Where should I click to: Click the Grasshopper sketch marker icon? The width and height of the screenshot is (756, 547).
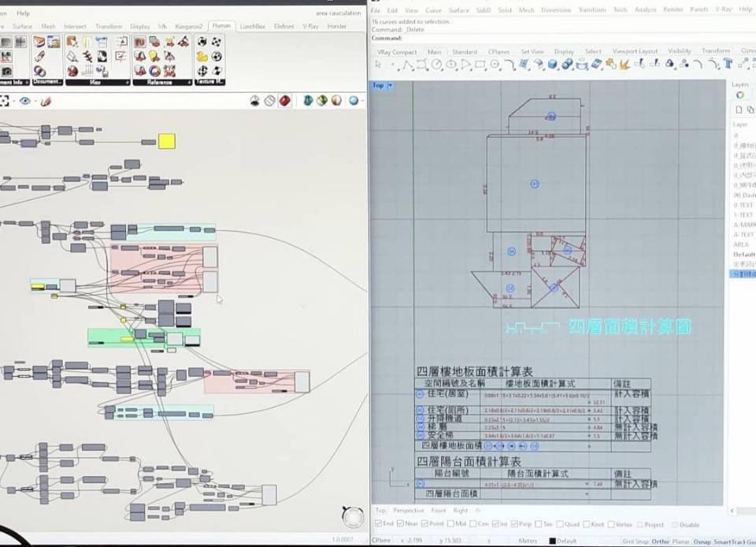[46, 101]
